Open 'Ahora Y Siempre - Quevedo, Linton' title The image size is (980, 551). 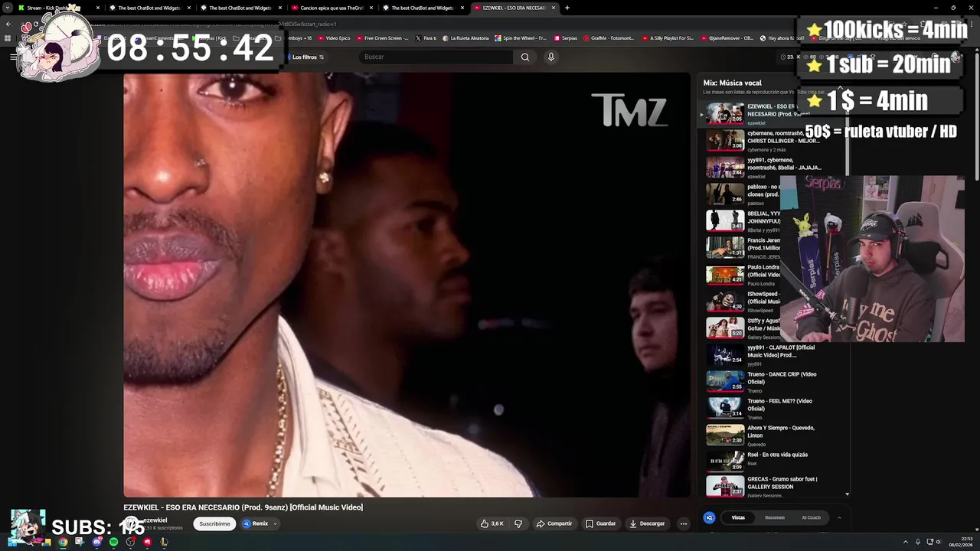pos(781,432)
